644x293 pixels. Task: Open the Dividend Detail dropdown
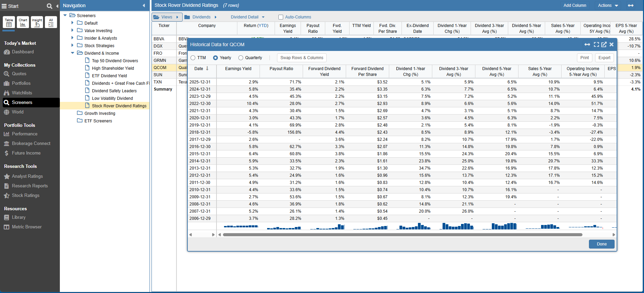tap(248, 17)
